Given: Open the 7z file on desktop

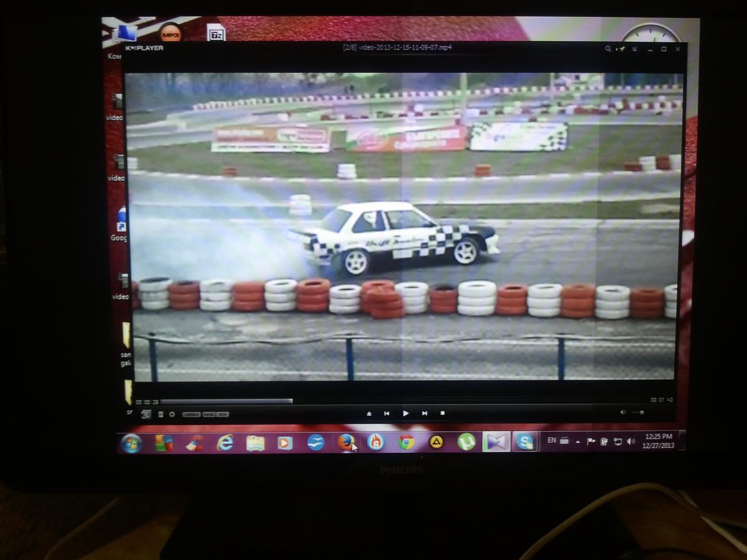Looking at the screenshot, I should pos(216,34).
